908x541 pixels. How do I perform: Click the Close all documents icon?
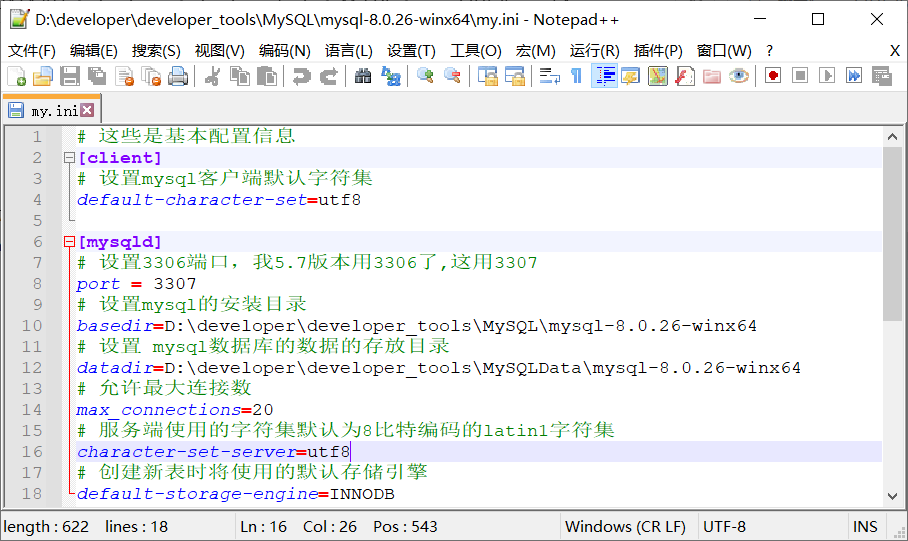(x=151, y=76)
